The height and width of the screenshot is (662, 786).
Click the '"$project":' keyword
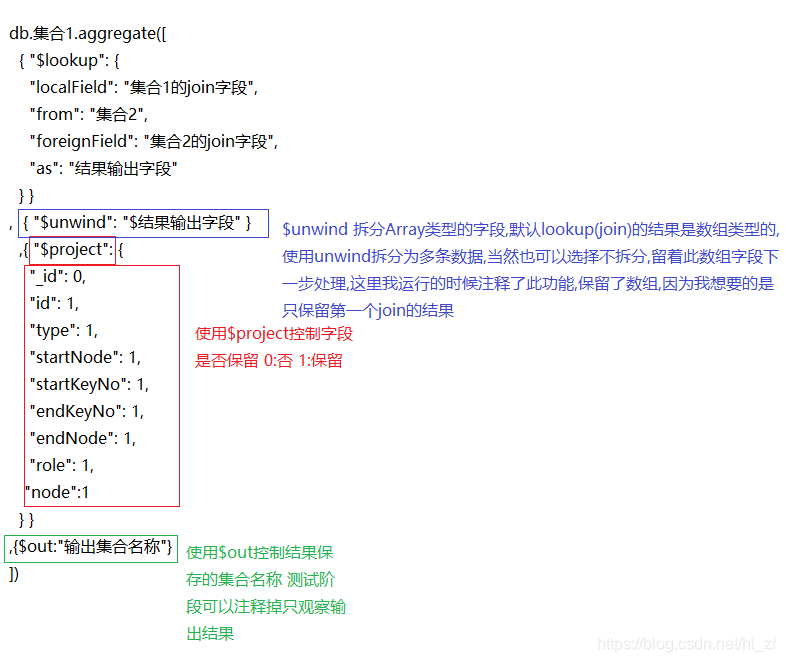click(x=73, y=250)
